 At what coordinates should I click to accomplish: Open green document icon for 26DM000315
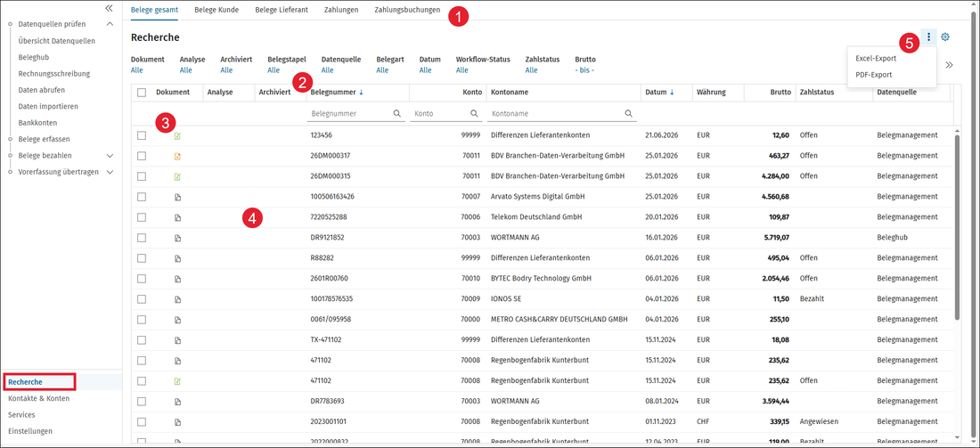177,176
